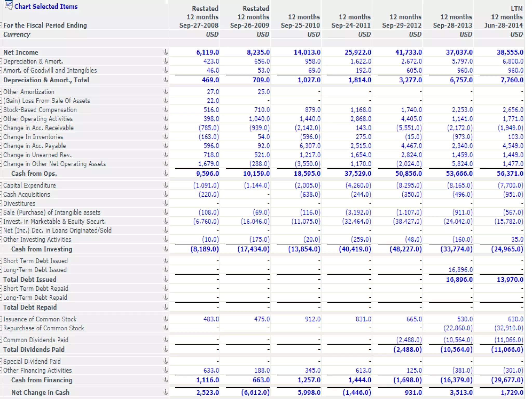Click anchor icon in Cash from Ops. row

pos(165,173)
